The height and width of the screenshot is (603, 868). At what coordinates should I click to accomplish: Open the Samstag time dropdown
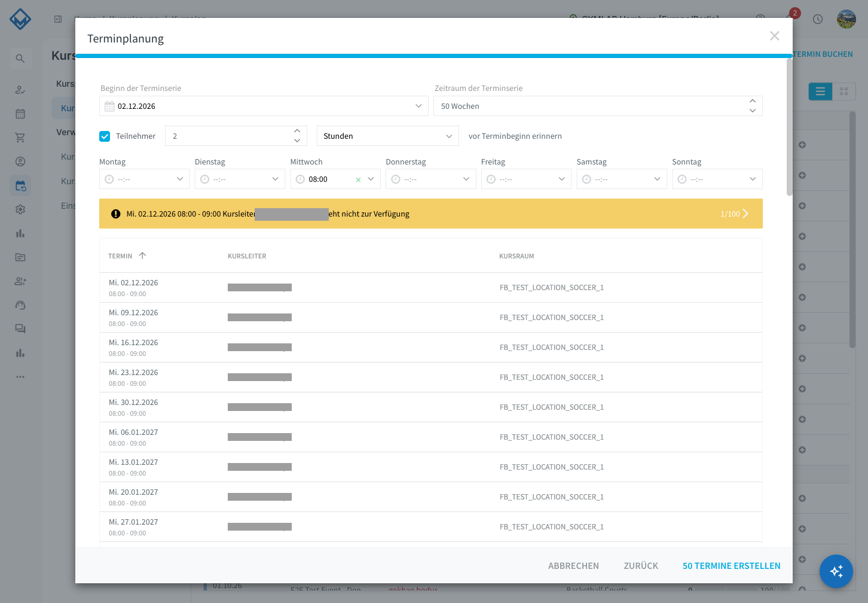(x=622, y=179)
